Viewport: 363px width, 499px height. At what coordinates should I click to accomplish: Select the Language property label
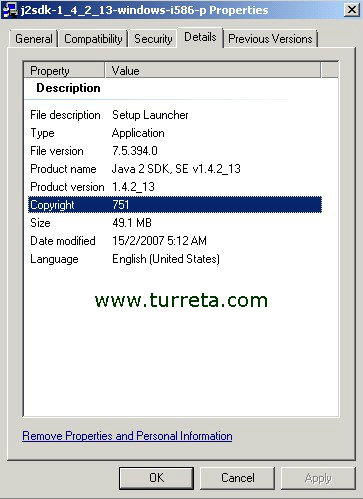point(54,259)
